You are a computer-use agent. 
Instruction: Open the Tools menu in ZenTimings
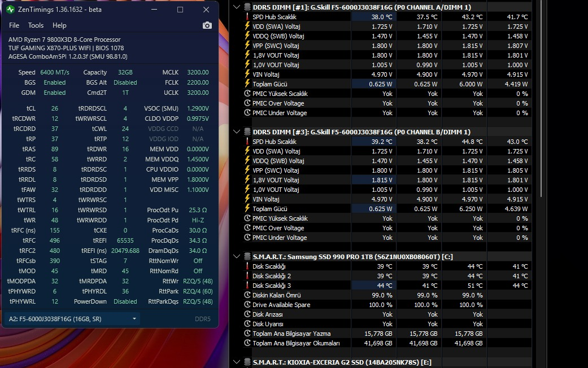36,25
